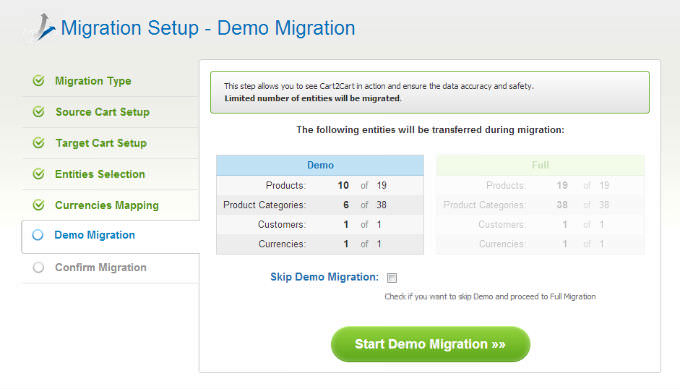Screen dimensions: 680x389
Task: Click the Product Categories label in the Demo table
Action: [x=265, y=205]
